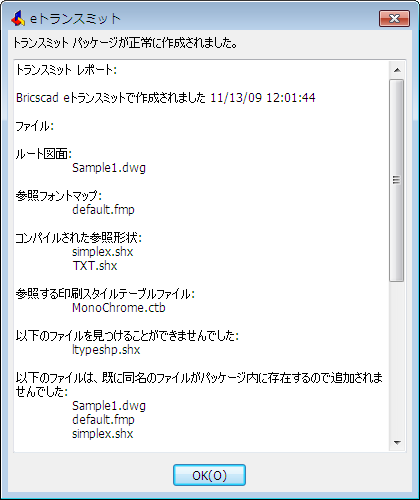This screenshot has height=500, width=420.
Task: Click the creation timestamp 11/13/09 12:01:44
Action: coord(263,98)
